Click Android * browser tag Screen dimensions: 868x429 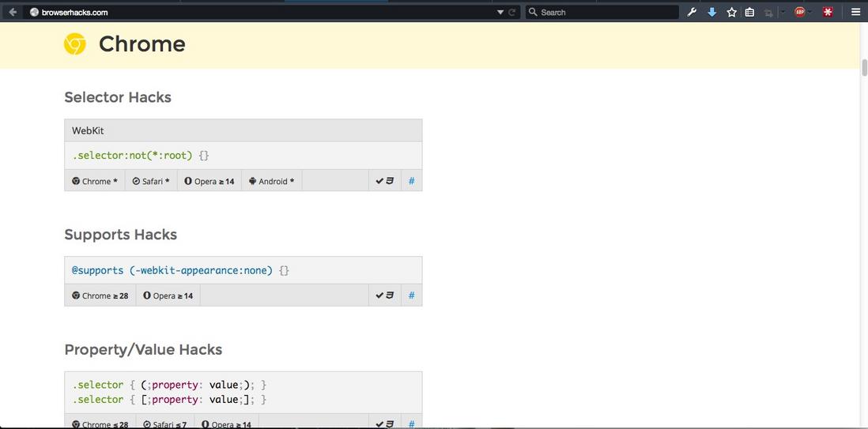coord(272,181)
